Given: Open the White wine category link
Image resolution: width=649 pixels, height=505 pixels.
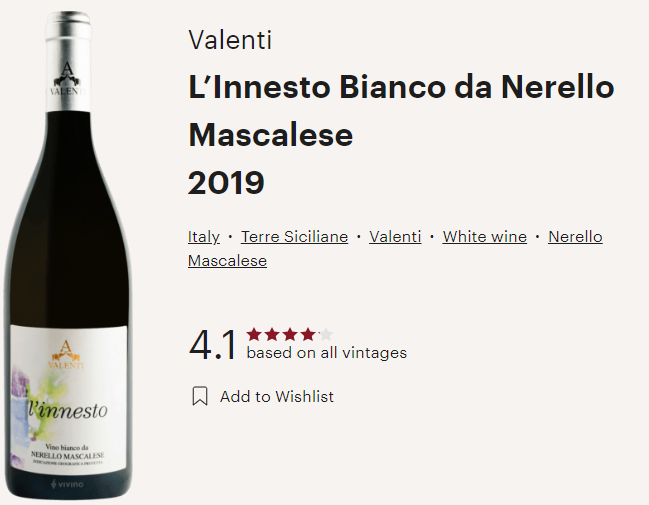Looking at the screenshot, I should coord(485,237).
